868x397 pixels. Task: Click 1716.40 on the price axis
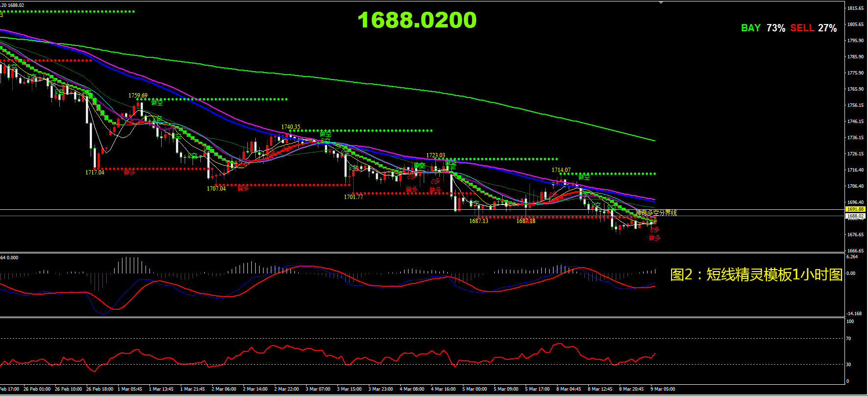tap(856, 170)
